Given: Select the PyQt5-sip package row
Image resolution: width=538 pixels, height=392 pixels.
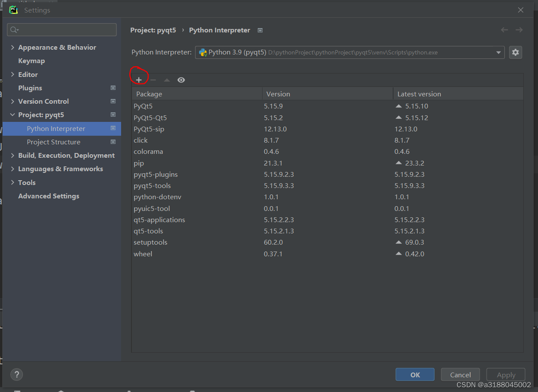Looking at the screenshot, I should pyautogui.click(x=327, y=129).
